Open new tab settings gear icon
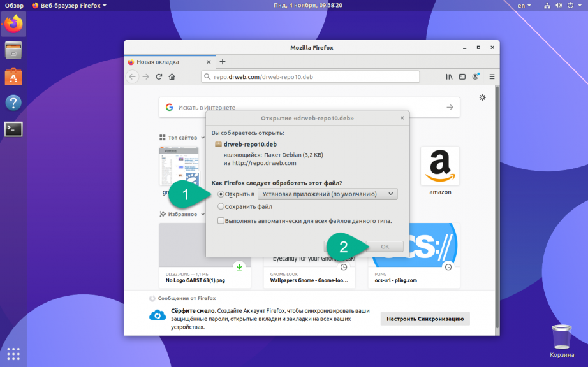Viewport: 588px width, 367px height. [x=483, y=97]
